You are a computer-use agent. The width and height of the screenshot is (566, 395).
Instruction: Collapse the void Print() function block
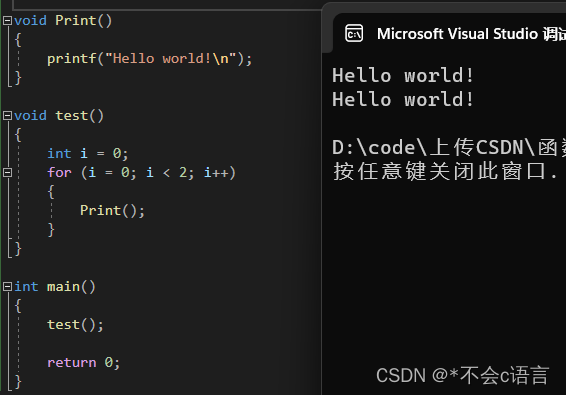pyautogui.click(x=7, y=21)
